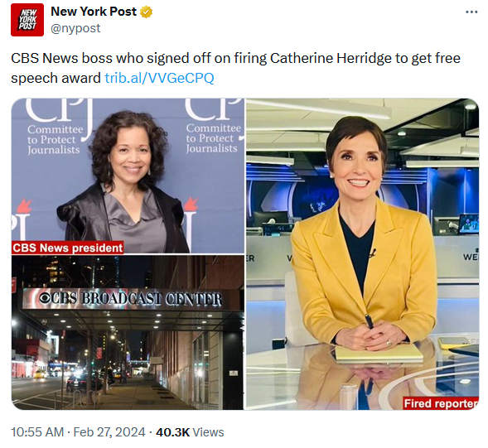Click the red Fired reporter caption
The width and height of the screenshot is (488, 448).
pos(441,403)
